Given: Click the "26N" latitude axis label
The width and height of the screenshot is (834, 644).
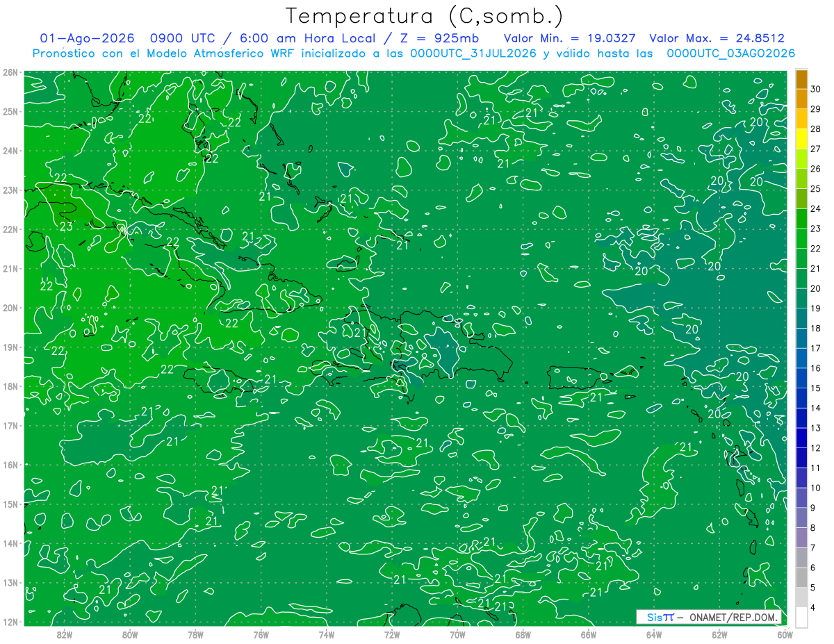Looking at the screenshot, I should pyautogui.click(x=10, y=72).
